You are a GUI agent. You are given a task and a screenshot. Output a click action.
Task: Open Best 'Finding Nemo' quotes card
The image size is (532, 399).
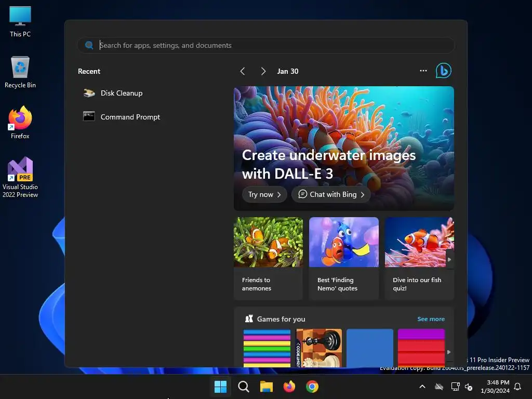(344, 259)
